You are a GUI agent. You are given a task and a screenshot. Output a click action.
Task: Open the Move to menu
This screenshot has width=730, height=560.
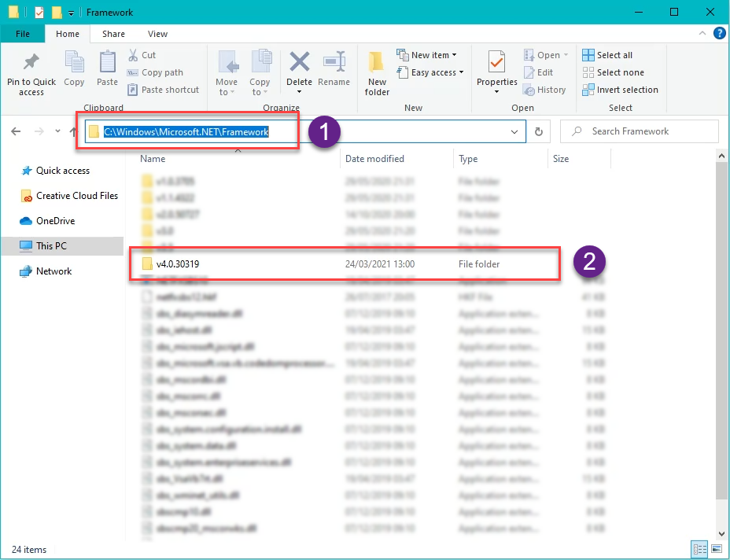coord(227,74)
